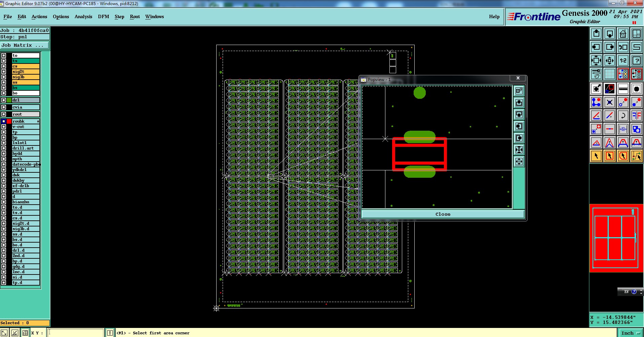Click the dimension resize icon

(x=623, y=129)
